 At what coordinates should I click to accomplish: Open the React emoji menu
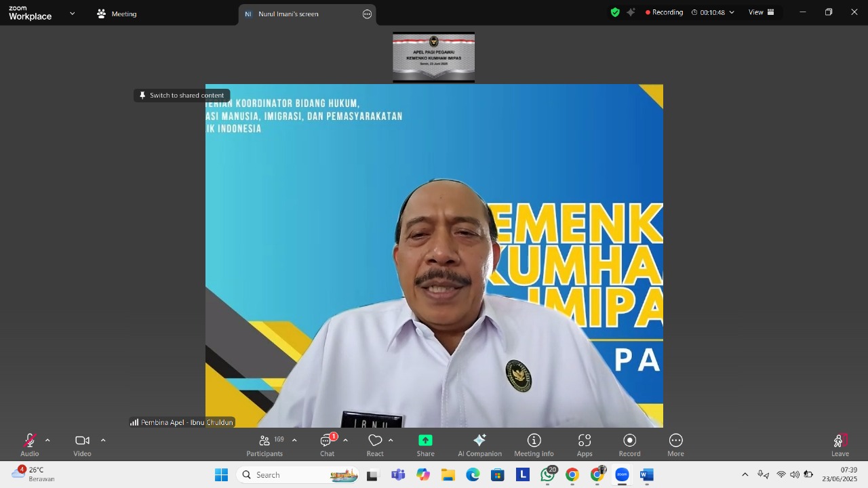pos(375,445)
